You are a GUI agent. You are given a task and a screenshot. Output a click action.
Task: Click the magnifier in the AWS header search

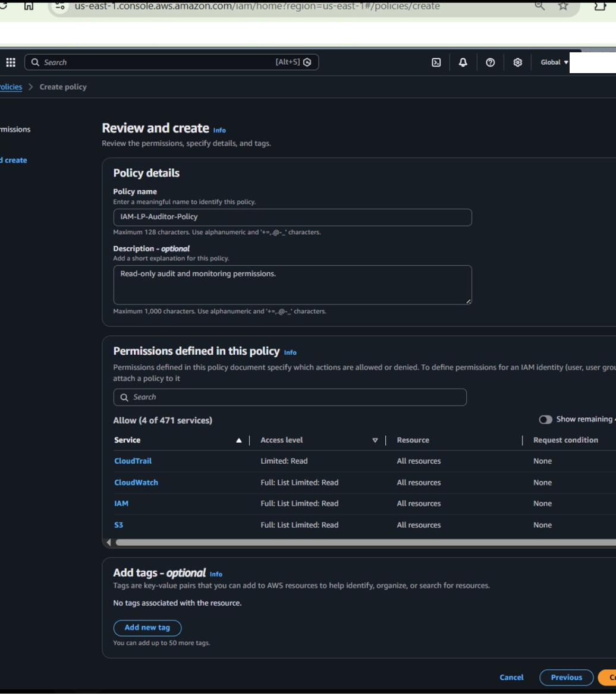pyautogui.click(x=35, y=62)
